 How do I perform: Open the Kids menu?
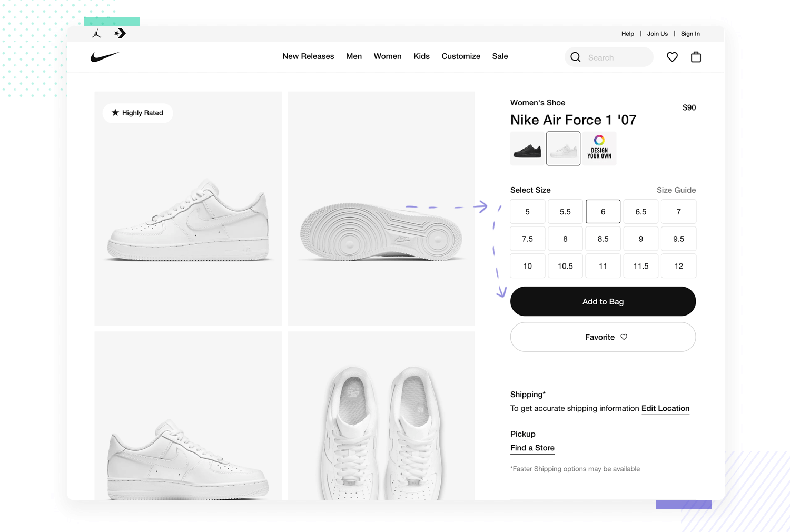coord(421,56)
